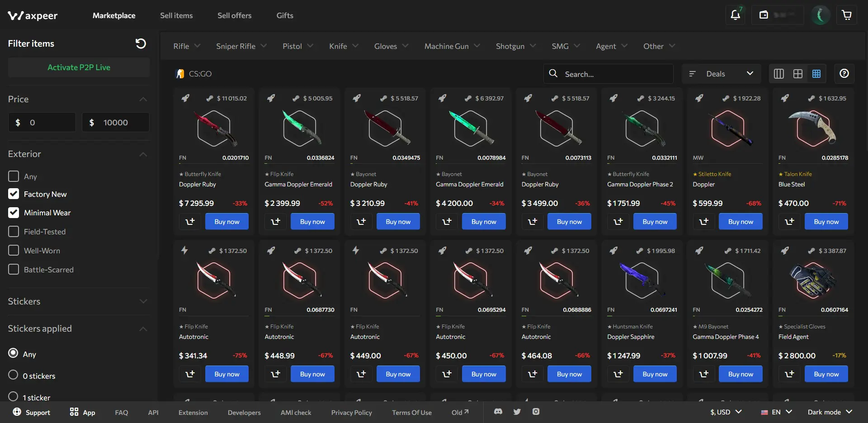Screen dimensions: 868x423
Task: Click the Waxpeer logo
Action: tap(33, 15)
